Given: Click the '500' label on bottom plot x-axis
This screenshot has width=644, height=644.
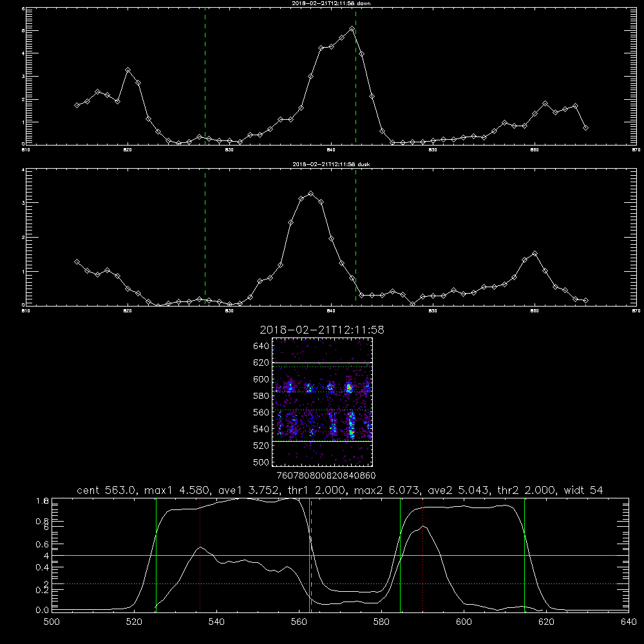Looking at the screenshot, I should (x=52, y=622).
